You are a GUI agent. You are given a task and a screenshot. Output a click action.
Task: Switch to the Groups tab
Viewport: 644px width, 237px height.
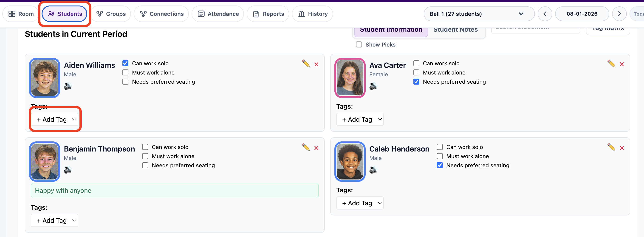(x=111, y=14)
